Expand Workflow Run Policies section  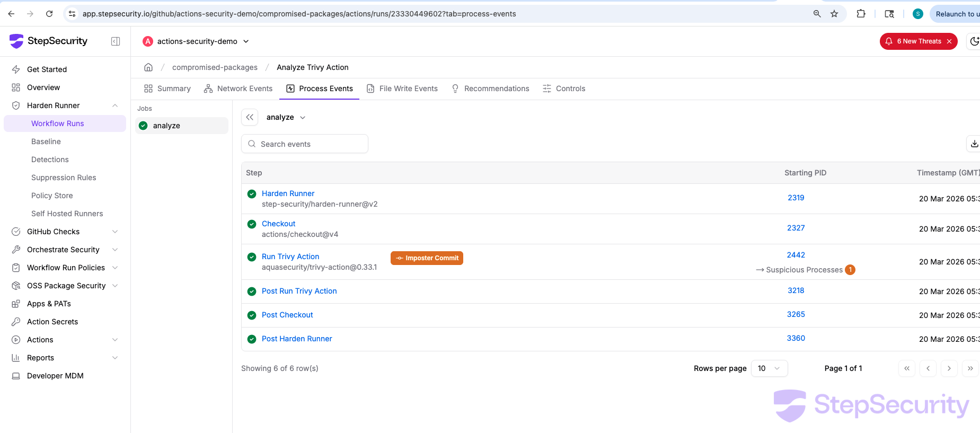[115, 268]
